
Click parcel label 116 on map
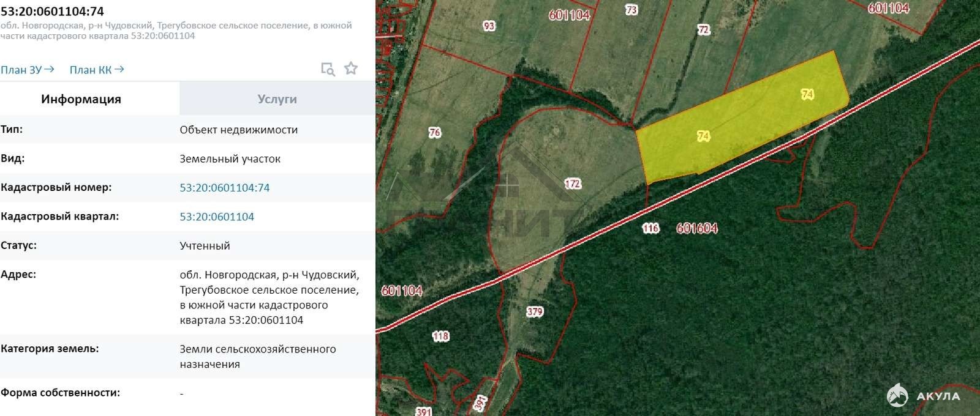pyautogui.click(x=650, y=228)
